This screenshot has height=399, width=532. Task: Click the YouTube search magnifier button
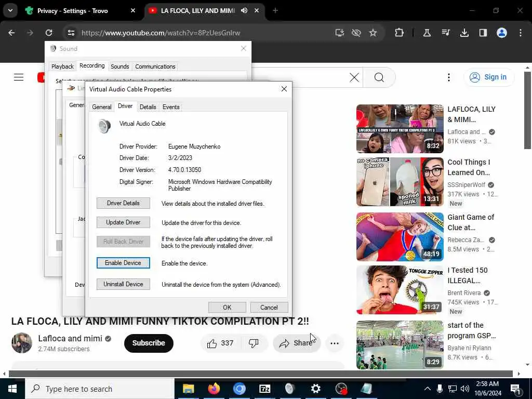tap(379, 77)
